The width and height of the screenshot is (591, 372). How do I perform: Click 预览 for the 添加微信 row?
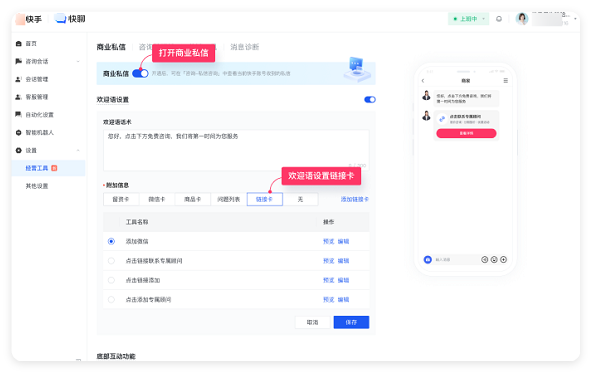coord(329,241)
